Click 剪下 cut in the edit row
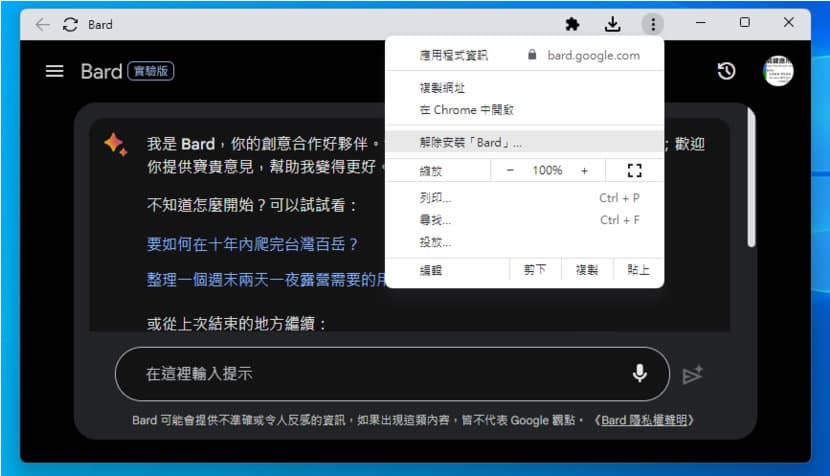Image resolution: width=830 pixels, height=476 pixels. coord(535,270)
